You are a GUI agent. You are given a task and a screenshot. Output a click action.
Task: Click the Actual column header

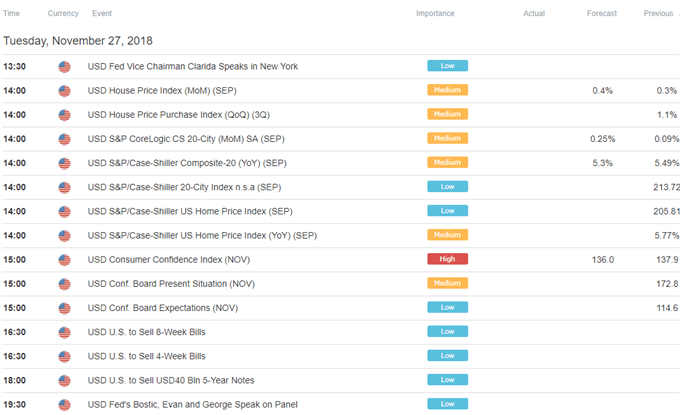click(534, 13)
